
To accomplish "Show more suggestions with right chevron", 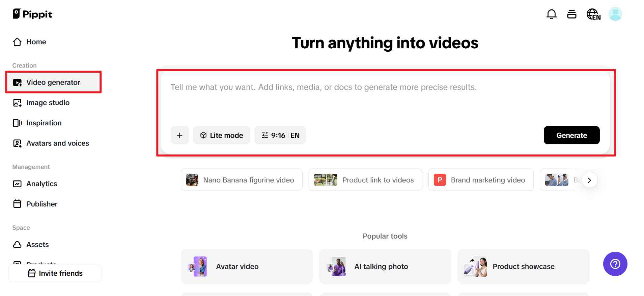I will pos(589,180).
